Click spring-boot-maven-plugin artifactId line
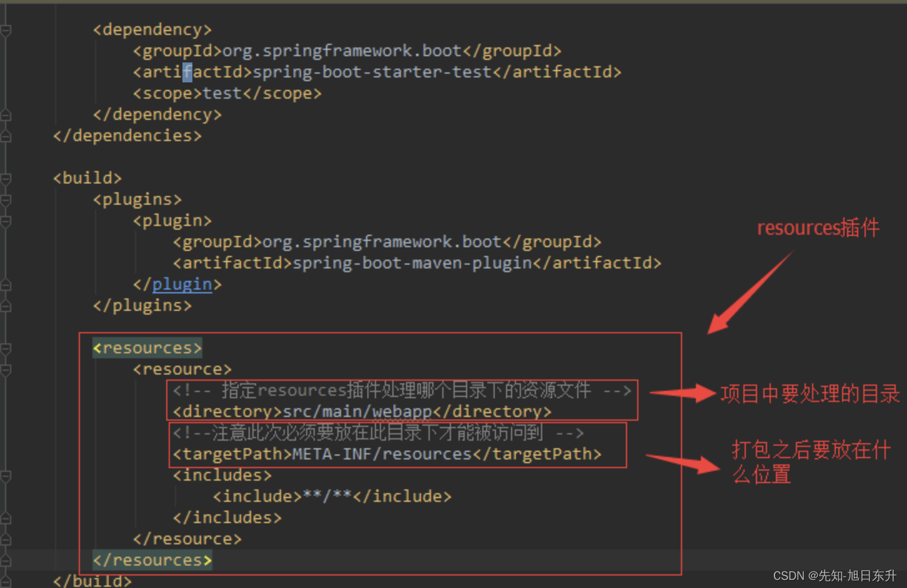 pos(417,263)
